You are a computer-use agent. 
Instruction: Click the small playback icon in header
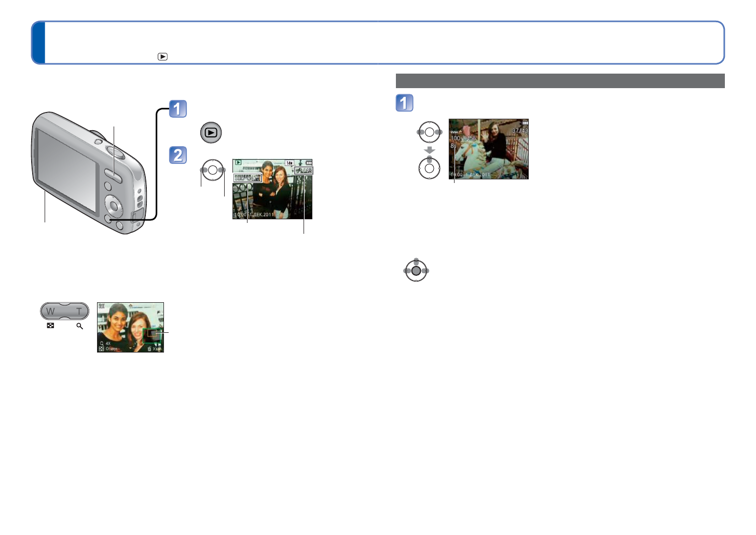point(162,57)
